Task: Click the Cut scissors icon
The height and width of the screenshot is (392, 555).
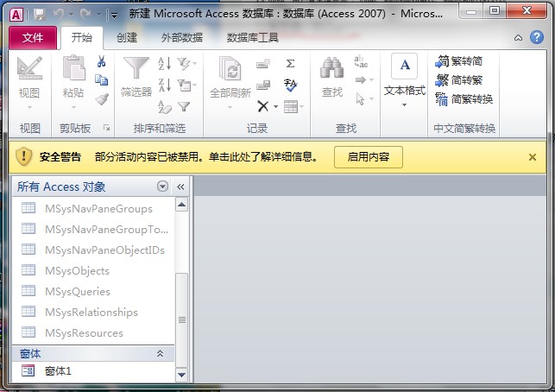Action: [102, 61]
